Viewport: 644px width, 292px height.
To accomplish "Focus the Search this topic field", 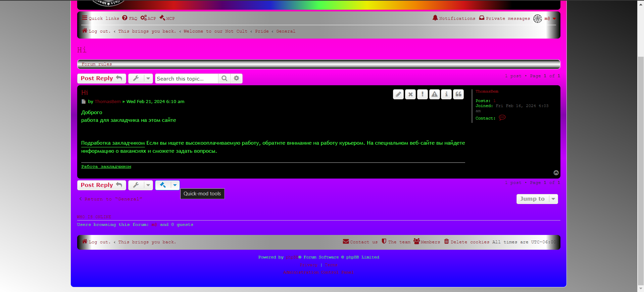I will click(x=186, y=79).
